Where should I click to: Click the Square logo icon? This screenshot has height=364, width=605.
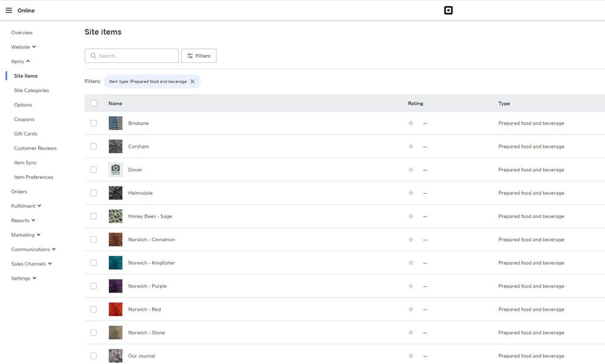point(448,10)
